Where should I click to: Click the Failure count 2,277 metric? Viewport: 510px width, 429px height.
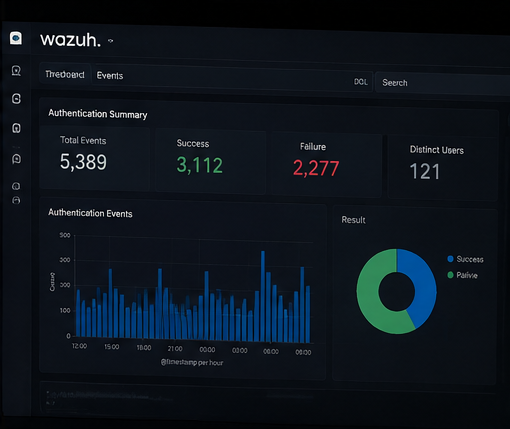point(316,168)
